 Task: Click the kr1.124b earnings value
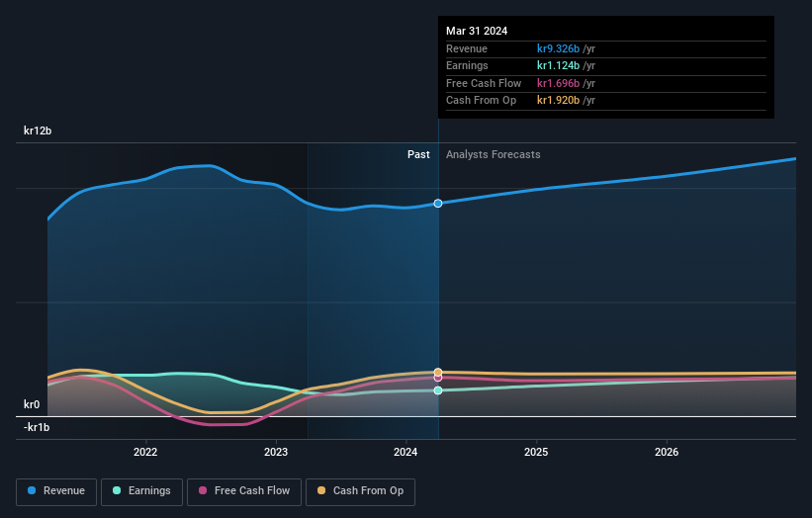(558, 65)
